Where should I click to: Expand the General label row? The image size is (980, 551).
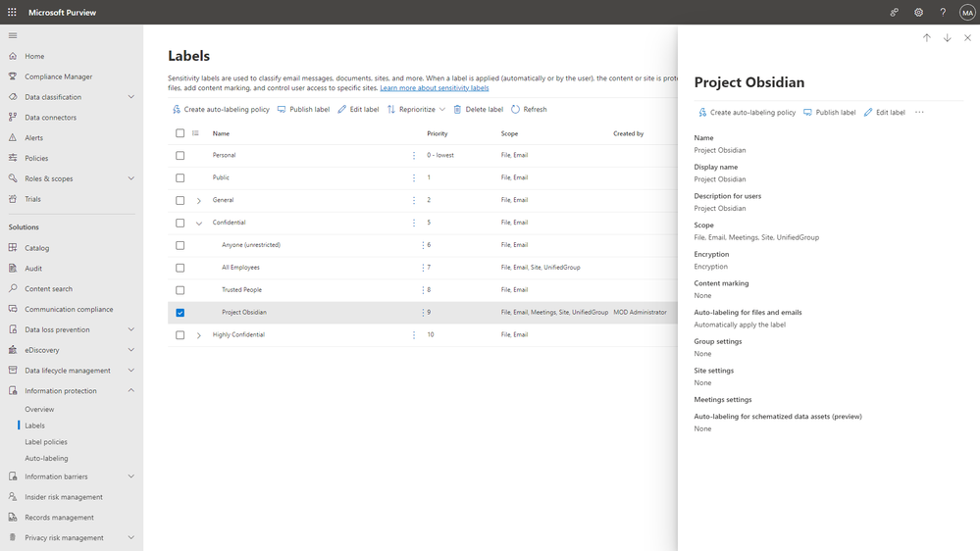(199, 201)
